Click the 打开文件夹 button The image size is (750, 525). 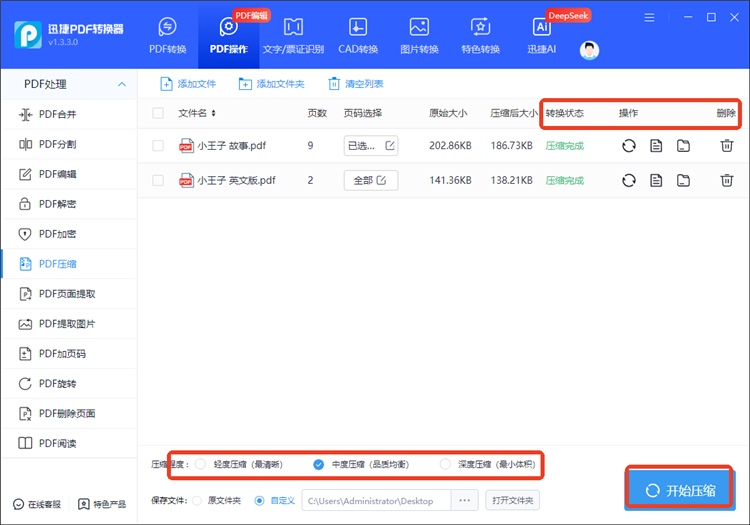pyautogui.click(x=512, y=501)
